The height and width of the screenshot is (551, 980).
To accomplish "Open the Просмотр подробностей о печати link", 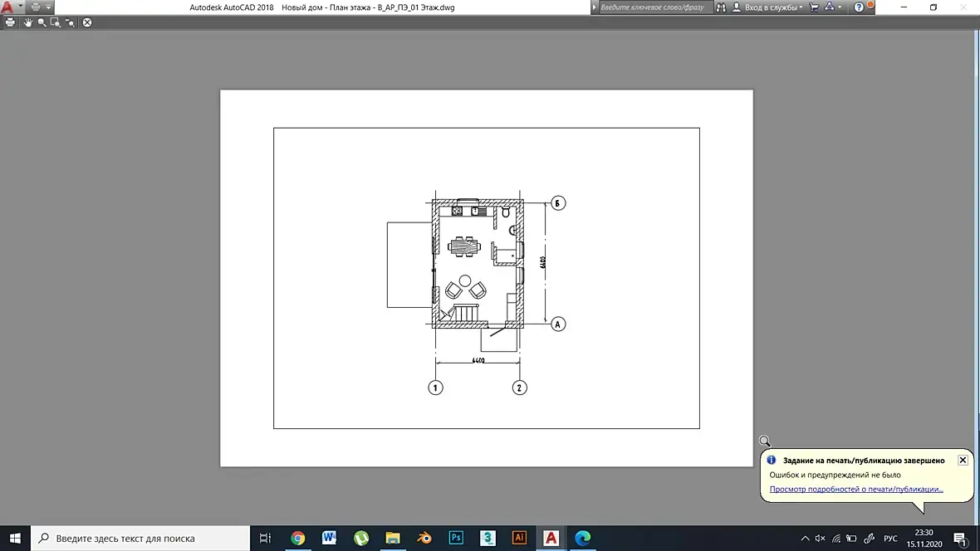I will pyautogui.click(x=855, y=489).
